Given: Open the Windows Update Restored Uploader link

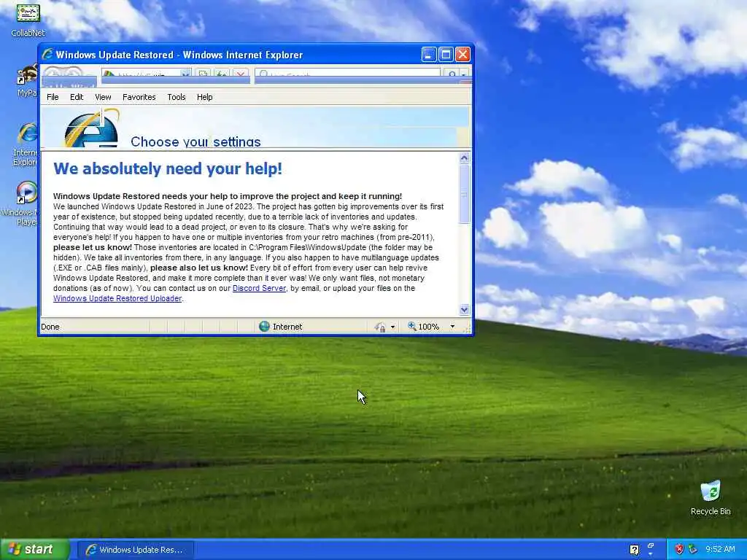Looking at the screenshot, I should point(117,298).
